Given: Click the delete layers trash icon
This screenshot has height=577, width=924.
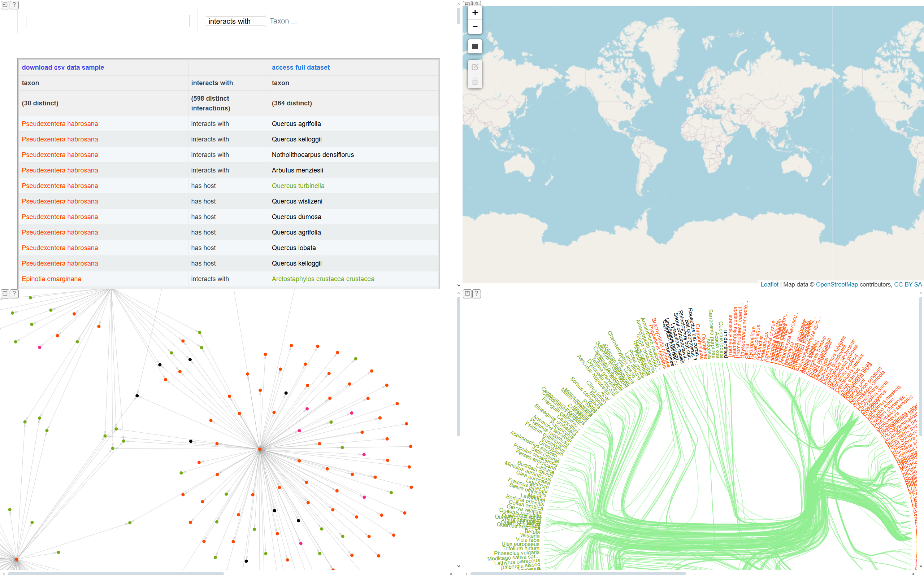Looking at the screenshot, I should coord(474,81).
